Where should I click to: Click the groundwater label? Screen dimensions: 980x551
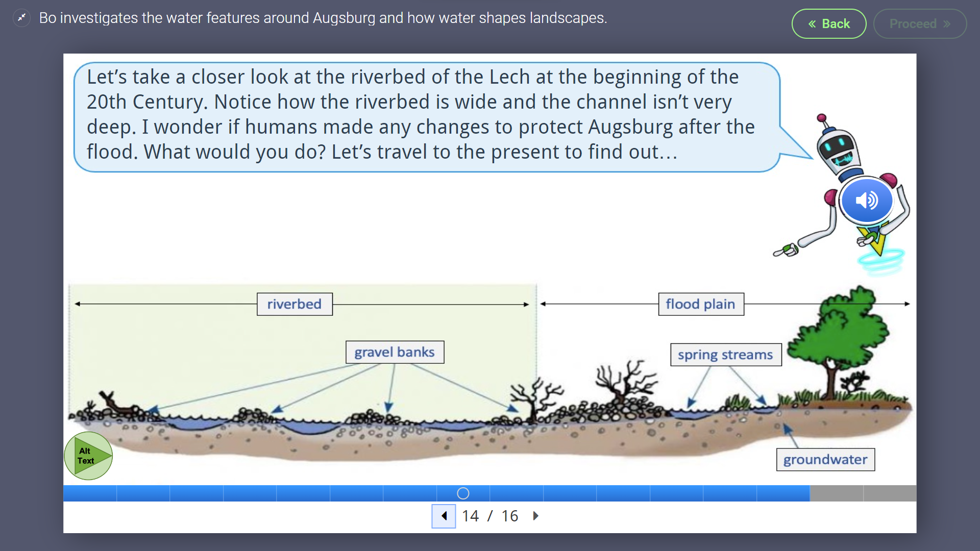pos(825,460)
